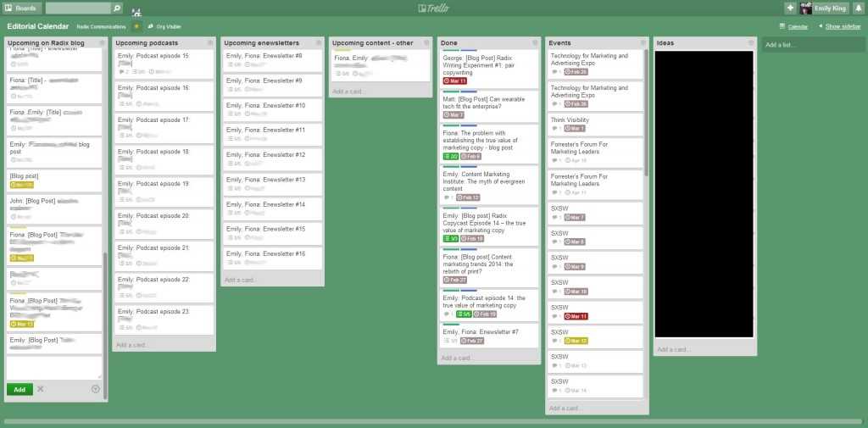The image size is (868, 428).
Task: Click the Radix blog list vertical scrollbar
Action: coord(104,325)
